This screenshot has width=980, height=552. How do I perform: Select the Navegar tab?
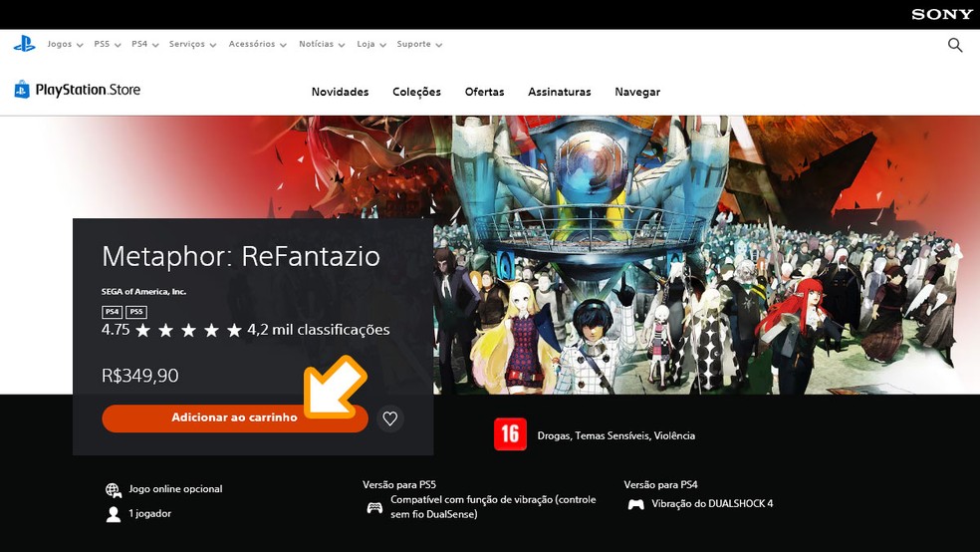click(637, 92)
